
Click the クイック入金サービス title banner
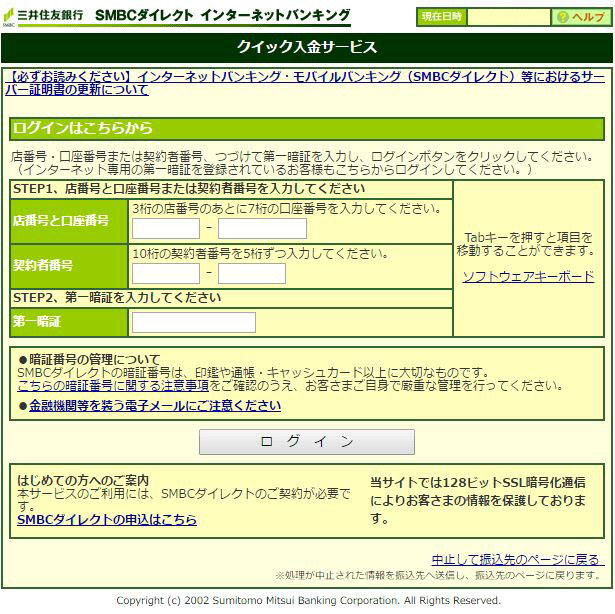click(x=307, y=47)
